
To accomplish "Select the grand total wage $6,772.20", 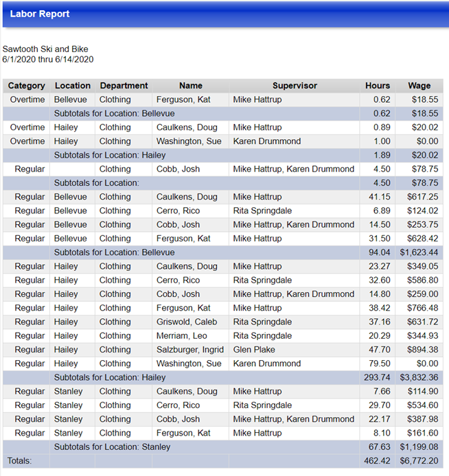I will tap(418, 461).
